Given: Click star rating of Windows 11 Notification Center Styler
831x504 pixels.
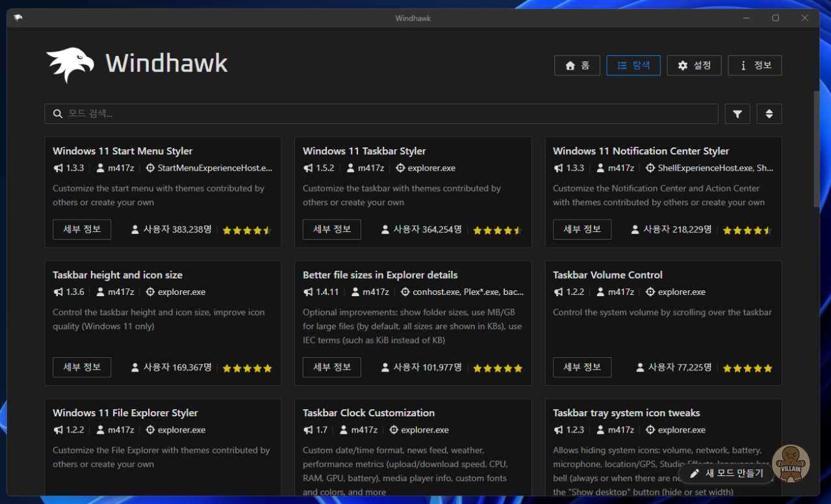Looking at the screenshot, I should click(x=747, y=231).
